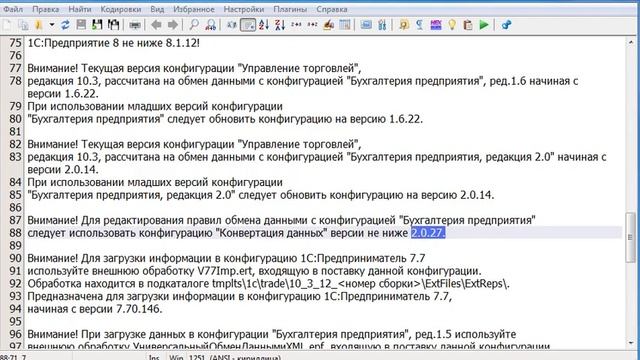Go forward with the right arrow icon
This screenshot has width=640, height=360.
pyautogui.click(x=173, y=25)
